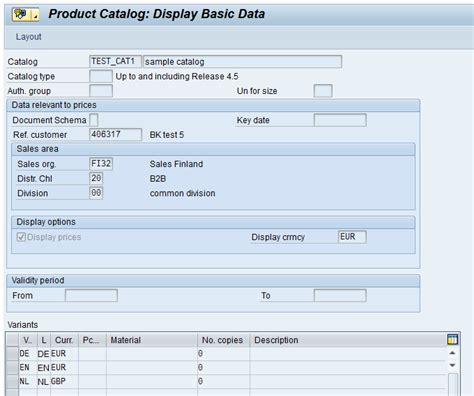This screenshot has width=474, height=396.
Task: Click the V.. column header
Action: pos(28,340)
